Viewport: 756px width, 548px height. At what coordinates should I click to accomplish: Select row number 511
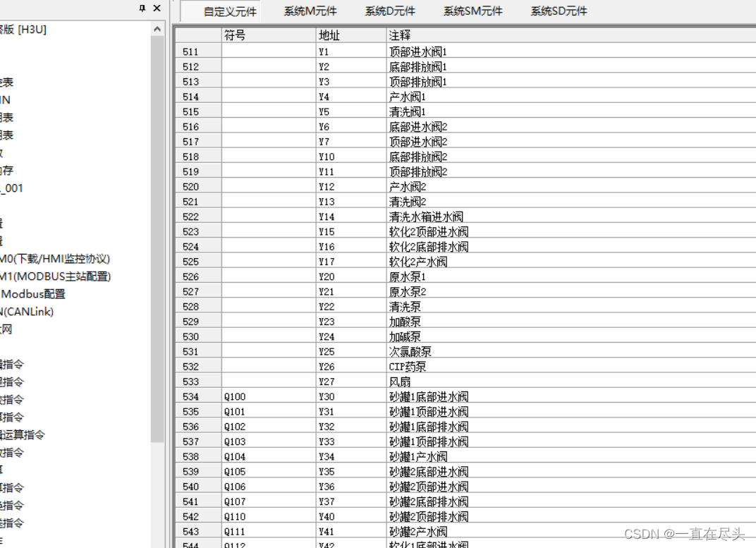(x=197, y=51)
